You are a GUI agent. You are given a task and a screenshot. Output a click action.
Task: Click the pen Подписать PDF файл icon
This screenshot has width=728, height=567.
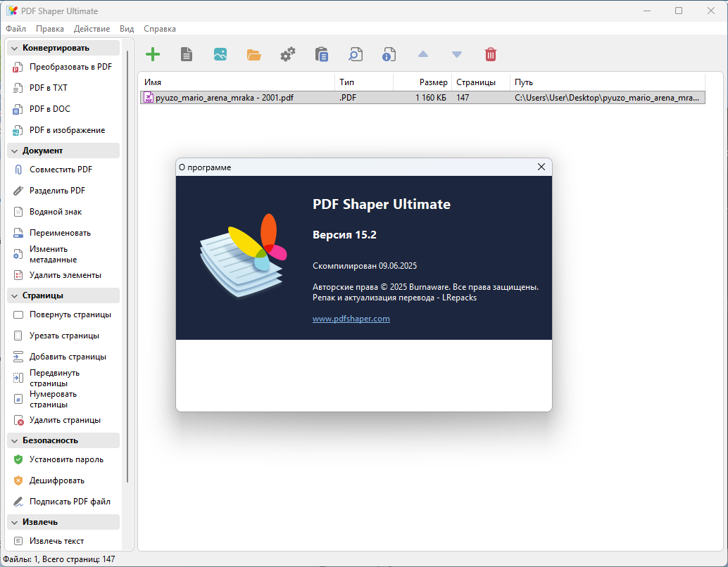tap(18, 502)
